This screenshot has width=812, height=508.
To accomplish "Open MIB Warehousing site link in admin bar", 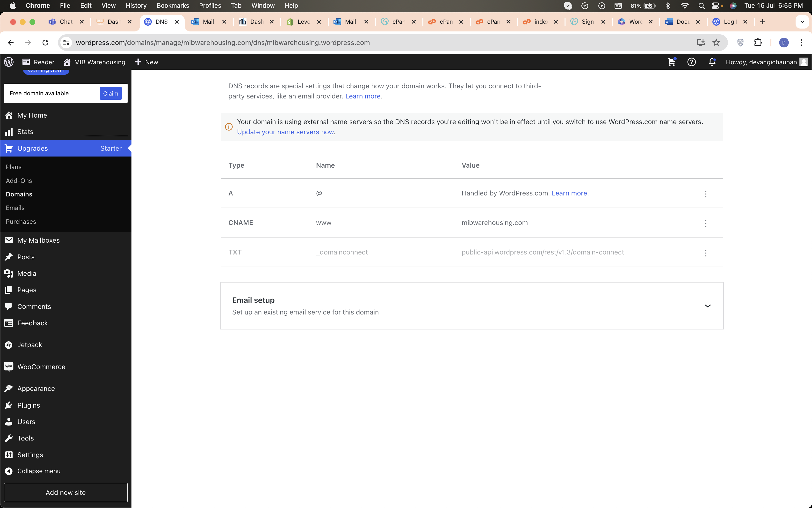I will (94, 62).
